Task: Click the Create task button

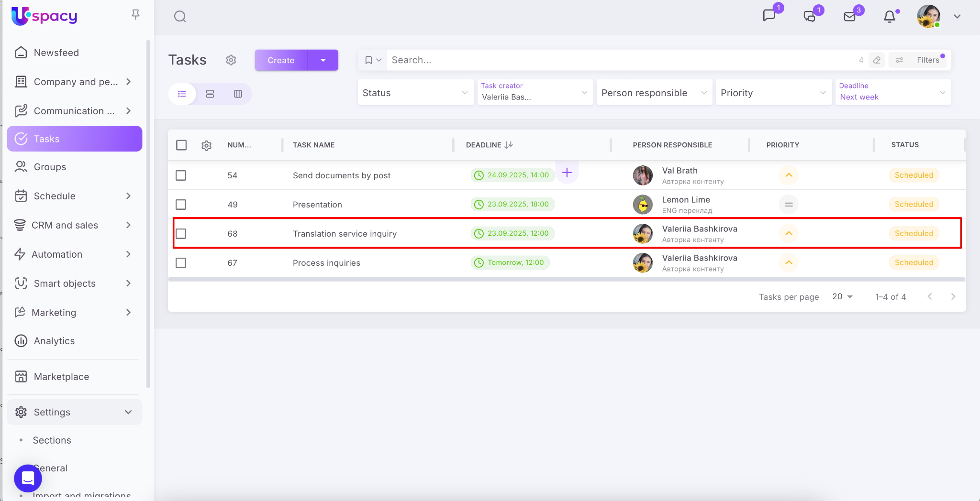Action: [x=281, y=60]
